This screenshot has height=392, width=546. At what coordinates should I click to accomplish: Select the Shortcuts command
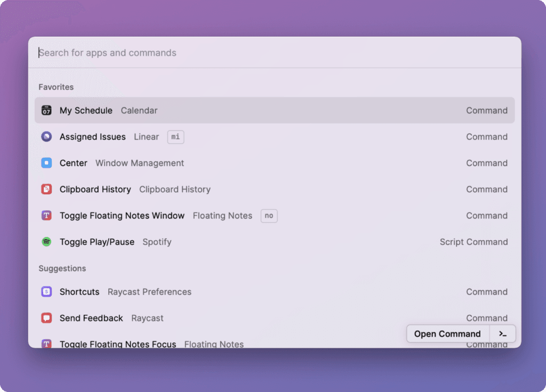tap(275, 291)
